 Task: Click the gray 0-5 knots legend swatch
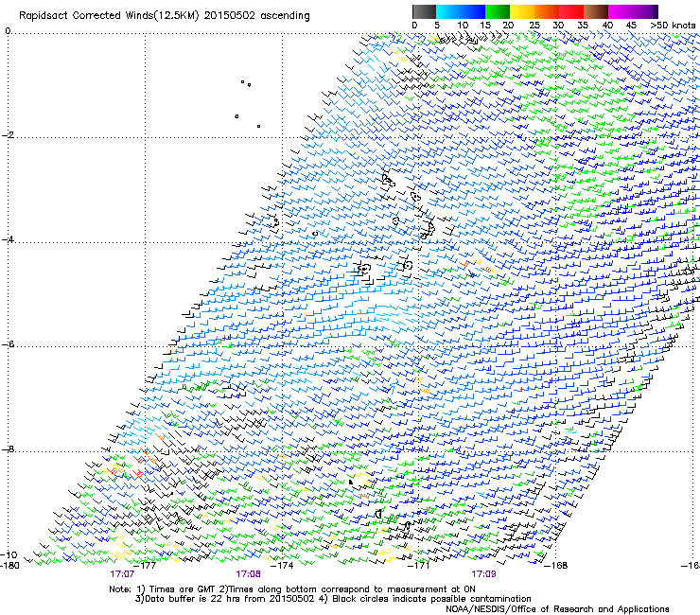coord(424,11)
